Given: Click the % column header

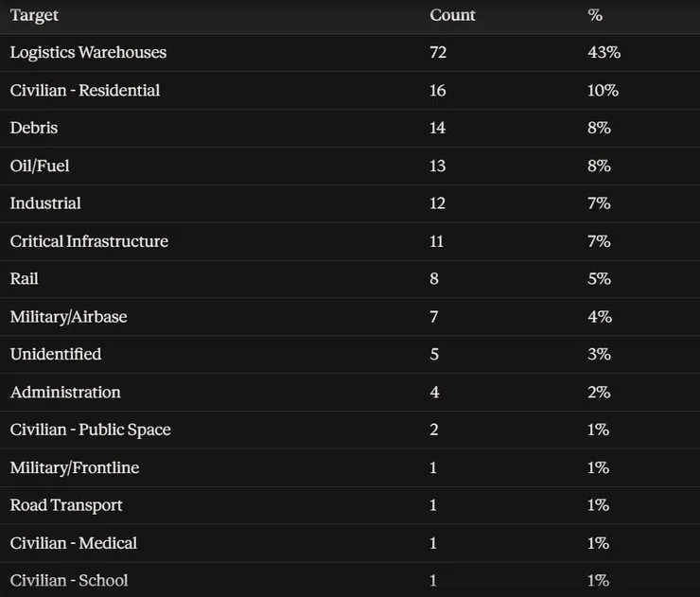Looking at the screenshot, I should [595, 15].
